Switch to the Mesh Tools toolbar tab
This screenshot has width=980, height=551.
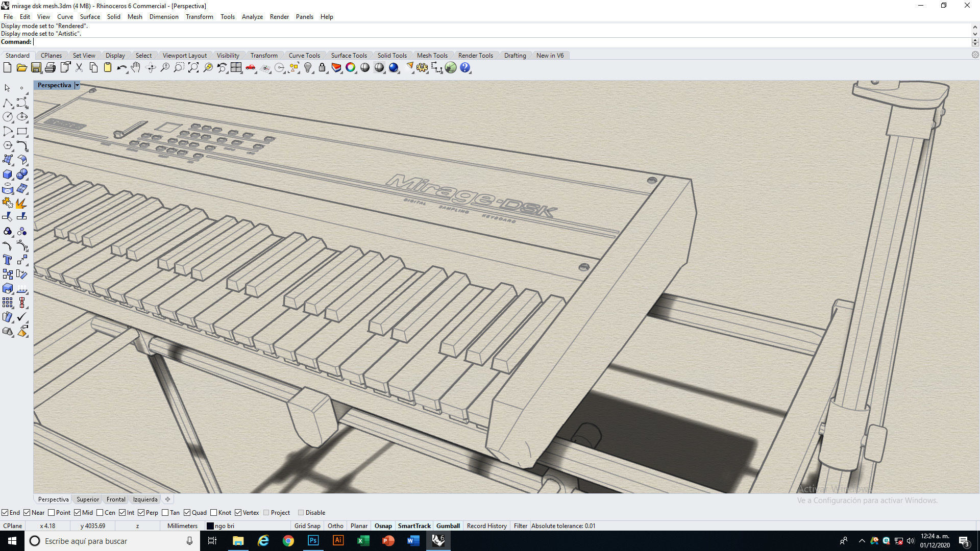pos(432,56)
